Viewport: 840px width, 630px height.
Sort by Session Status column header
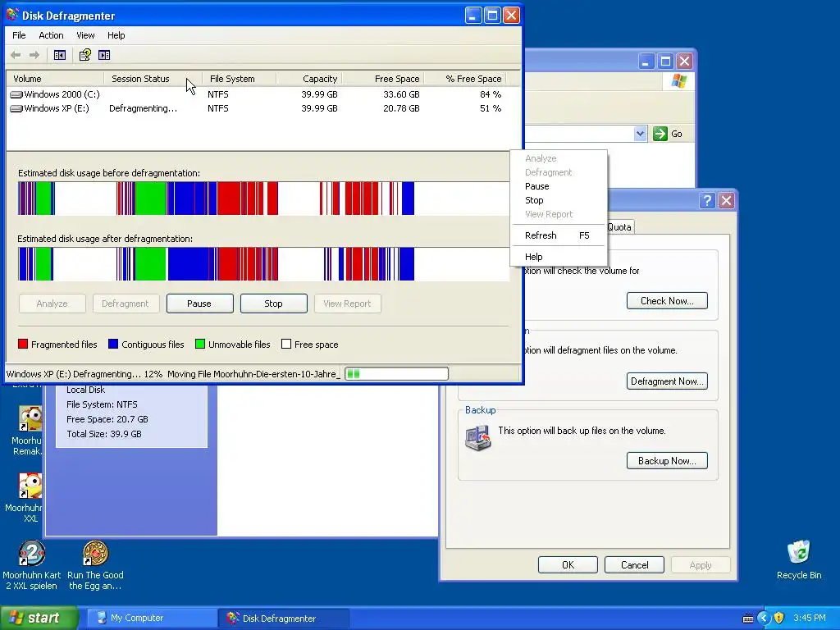coord(153,79)
